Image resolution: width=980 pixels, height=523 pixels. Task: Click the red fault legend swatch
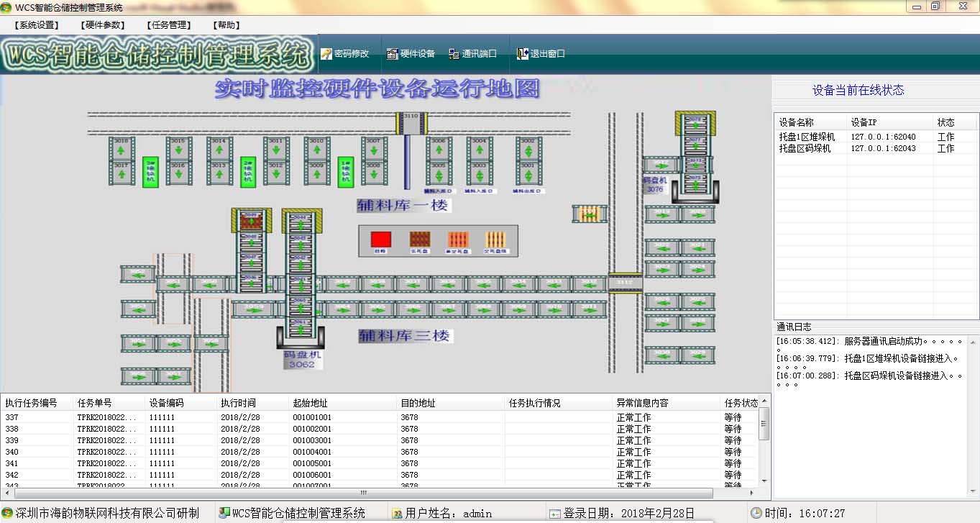[x=380, y=240]
